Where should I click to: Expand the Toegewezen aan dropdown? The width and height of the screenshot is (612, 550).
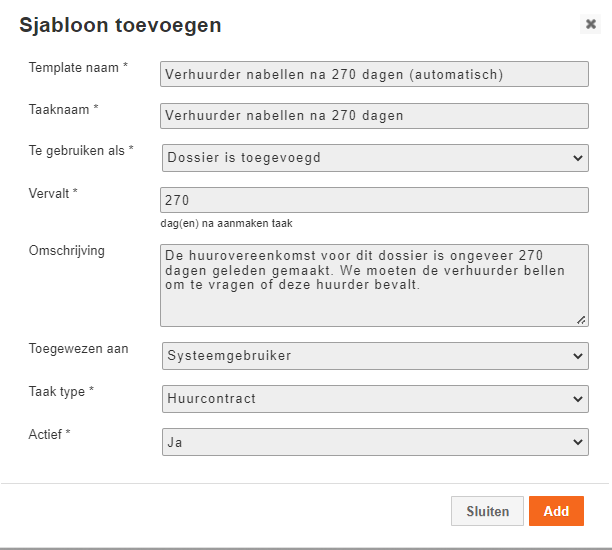coord(374,355)
